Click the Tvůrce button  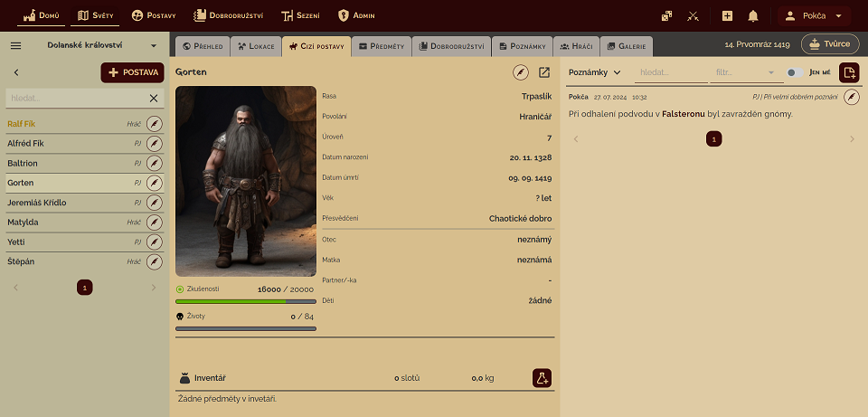coord(829,43)
